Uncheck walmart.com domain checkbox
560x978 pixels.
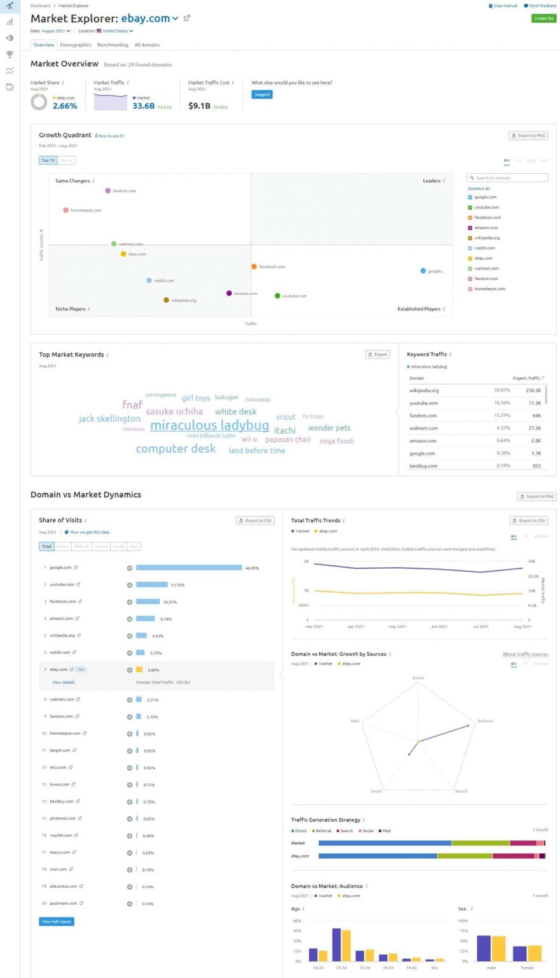(x=470, y=269)
